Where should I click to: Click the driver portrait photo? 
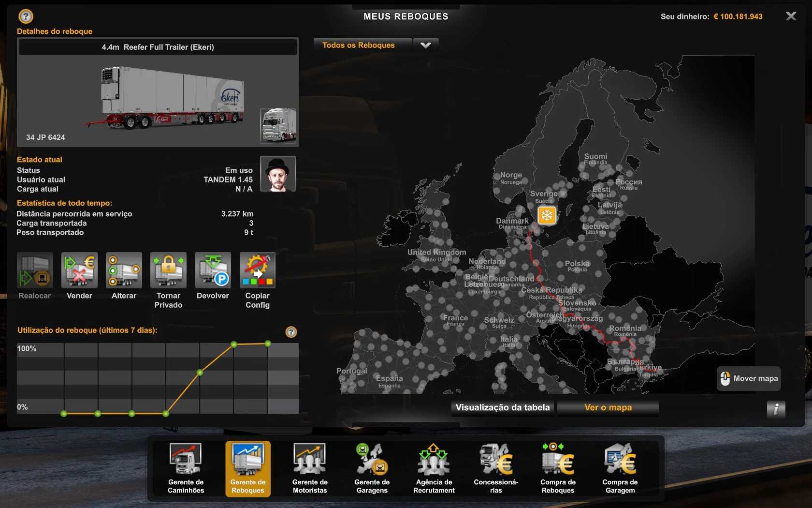278,174
